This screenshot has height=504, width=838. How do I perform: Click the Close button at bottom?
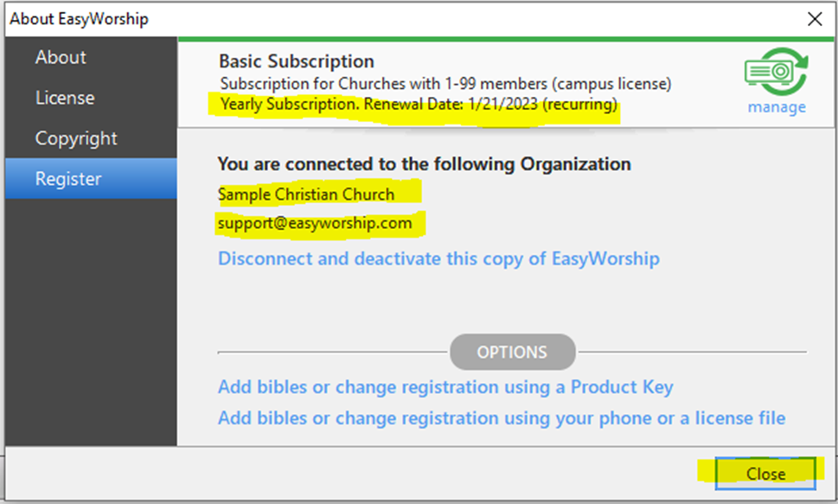765,474
